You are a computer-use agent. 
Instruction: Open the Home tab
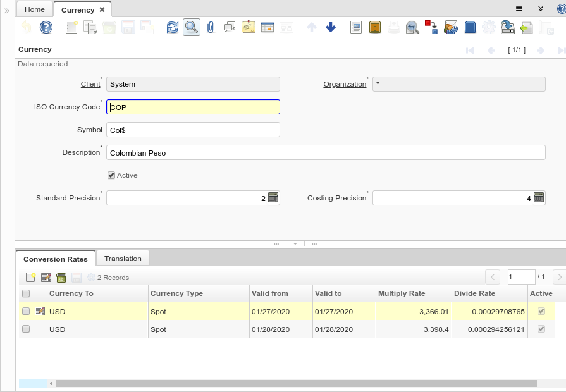(x=35, y=9)
